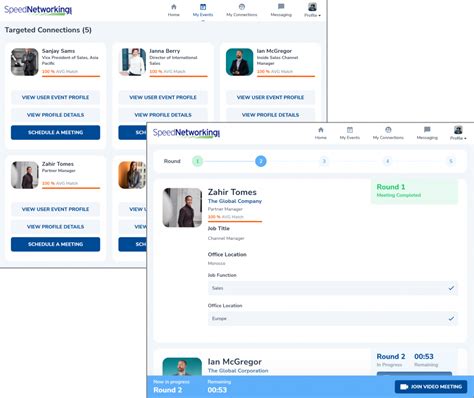Expand Profile dropdown in back window
Screen dimensions: 474x398
pyautogui.click(x=312, y=10)
